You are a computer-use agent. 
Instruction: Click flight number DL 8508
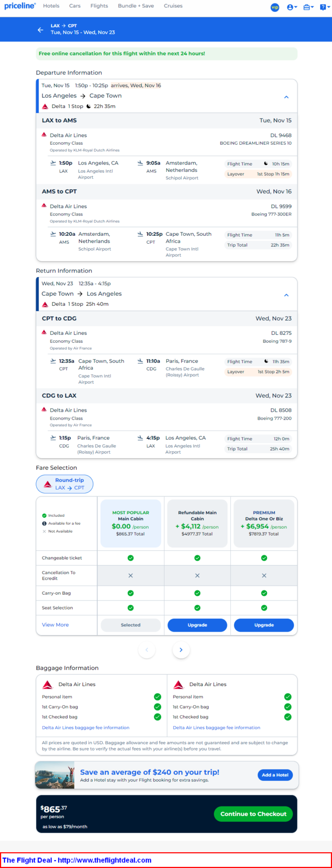point(281,410)
